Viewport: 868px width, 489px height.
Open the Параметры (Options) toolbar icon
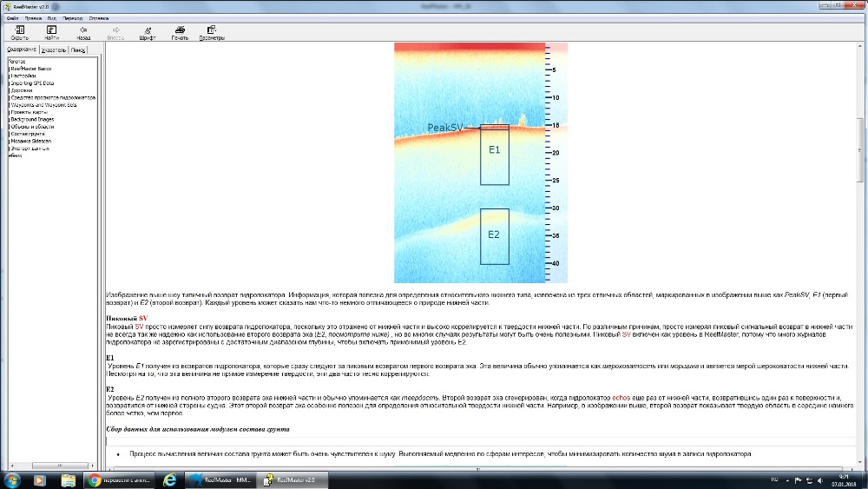[x=212, y=33]
